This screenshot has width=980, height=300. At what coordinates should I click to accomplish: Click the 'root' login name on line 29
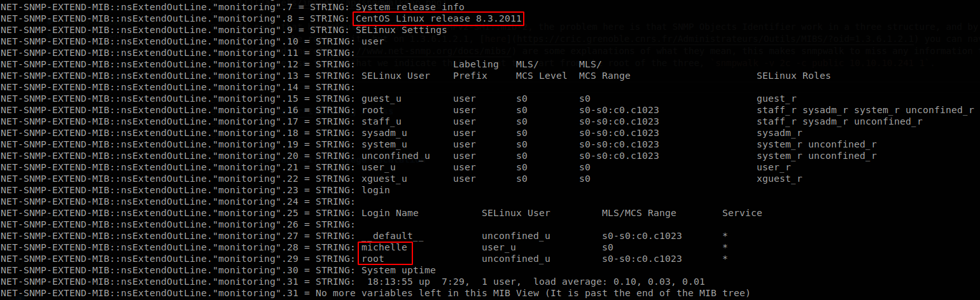(372, 259)
